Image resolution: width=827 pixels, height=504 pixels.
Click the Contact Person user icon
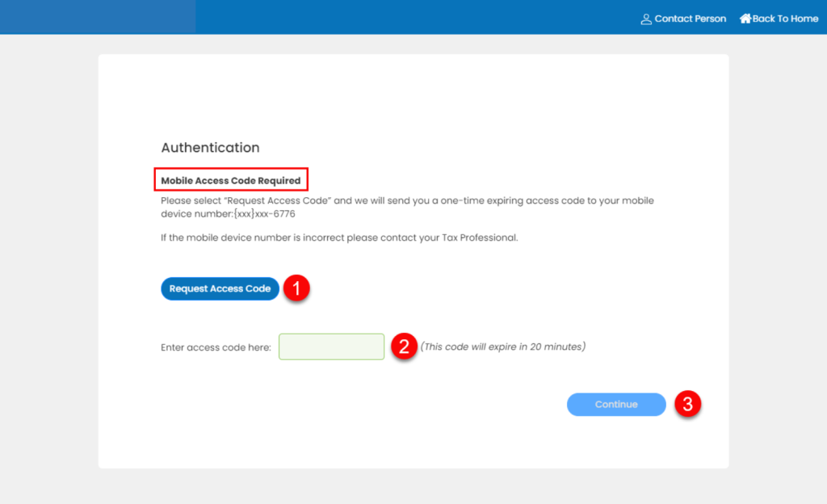click(645, 19)
